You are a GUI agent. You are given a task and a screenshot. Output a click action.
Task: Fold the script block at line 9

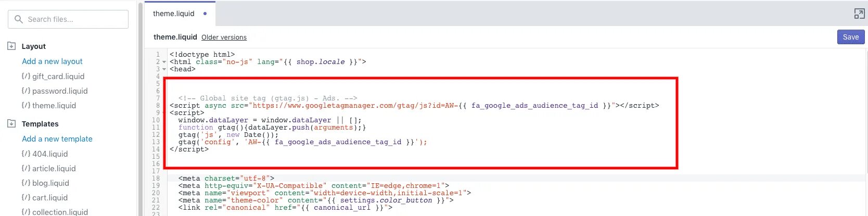click(164, 113)
